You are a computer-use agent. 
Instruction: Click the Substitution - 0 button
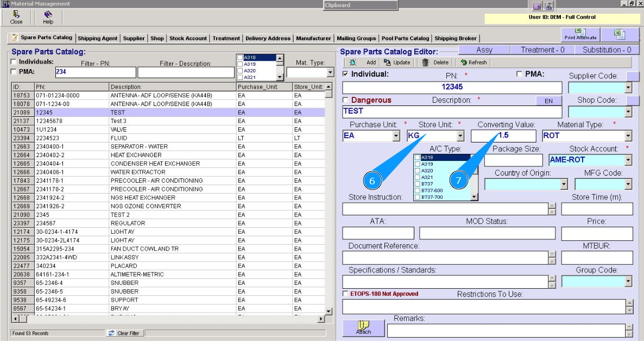click(x=607, y=49)
